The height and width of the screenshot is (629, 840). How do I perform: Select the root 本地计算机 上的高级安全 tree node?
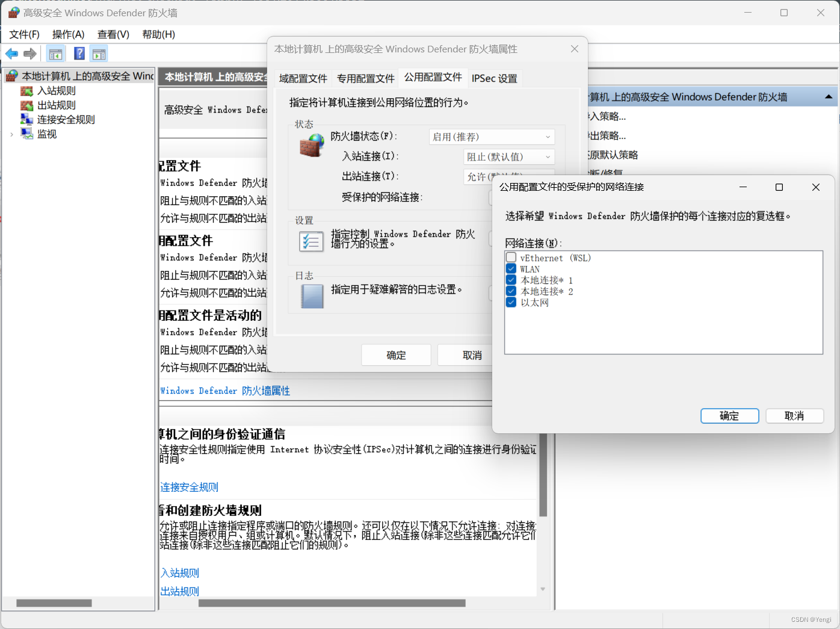[x=88, y=76]
